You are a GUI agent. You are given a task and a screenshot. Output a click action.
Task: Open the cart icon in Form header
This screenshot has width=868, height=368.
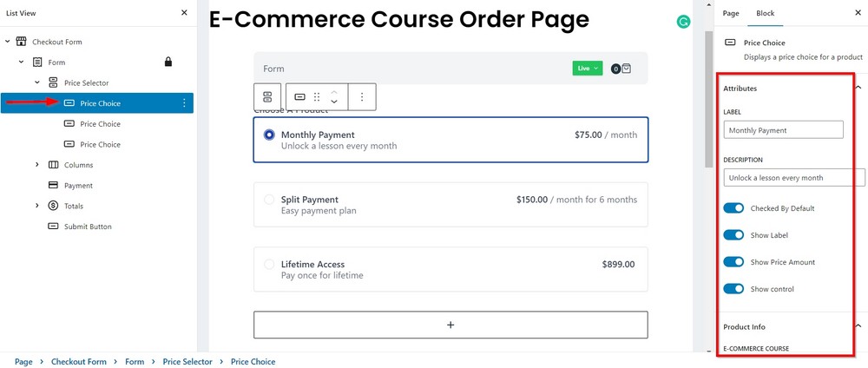tap(626, 69)
